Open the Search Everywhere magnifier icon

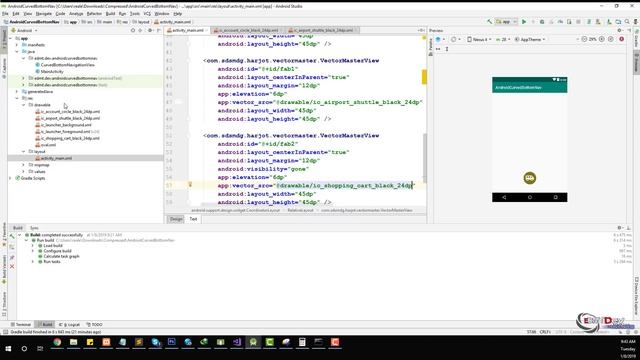(627, 22)
